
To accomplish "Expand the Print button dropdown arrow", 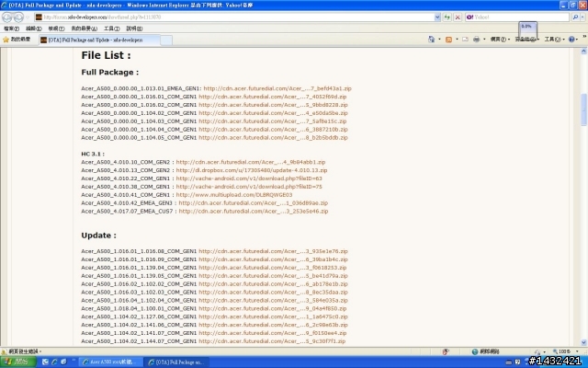I will tap(484, 39).
